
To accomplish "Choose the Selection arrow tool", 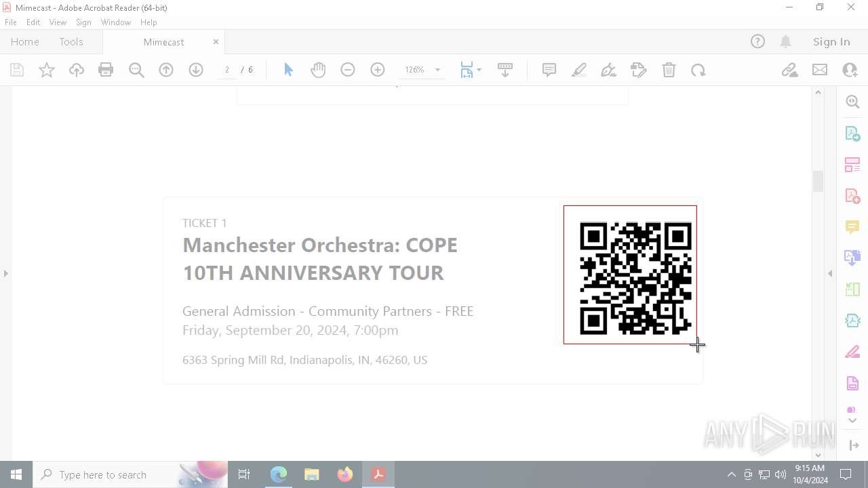I will click(x=288, y=70).
